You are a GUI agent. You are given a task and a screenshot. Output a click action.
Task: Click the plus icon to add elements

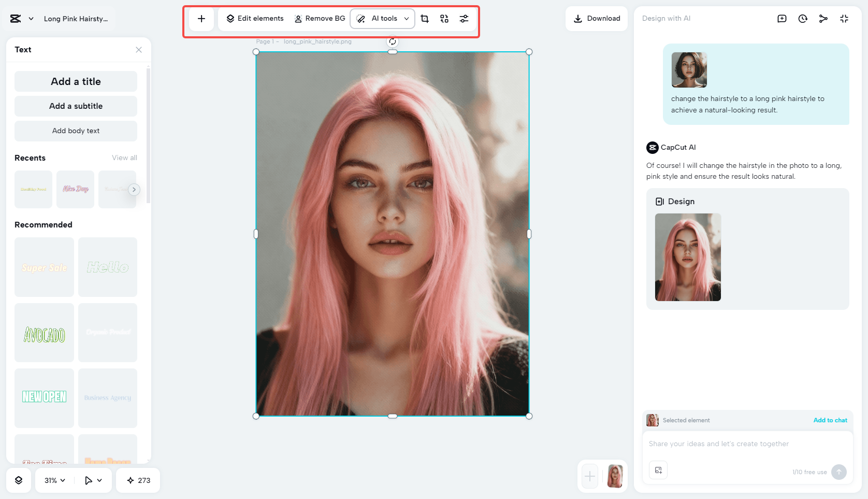201,18
